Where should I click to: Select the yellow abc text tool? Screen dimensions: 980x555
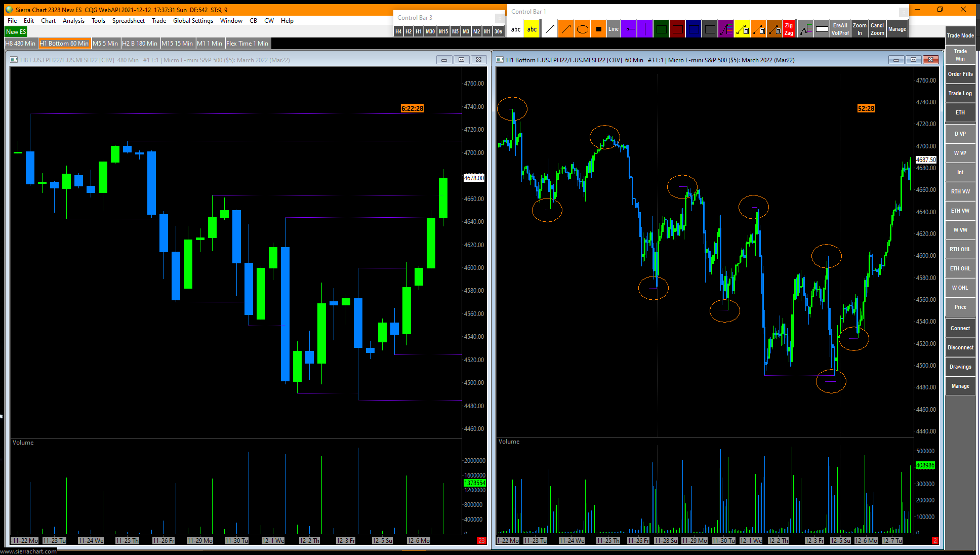pyautogui.click(x=532, y=29)
